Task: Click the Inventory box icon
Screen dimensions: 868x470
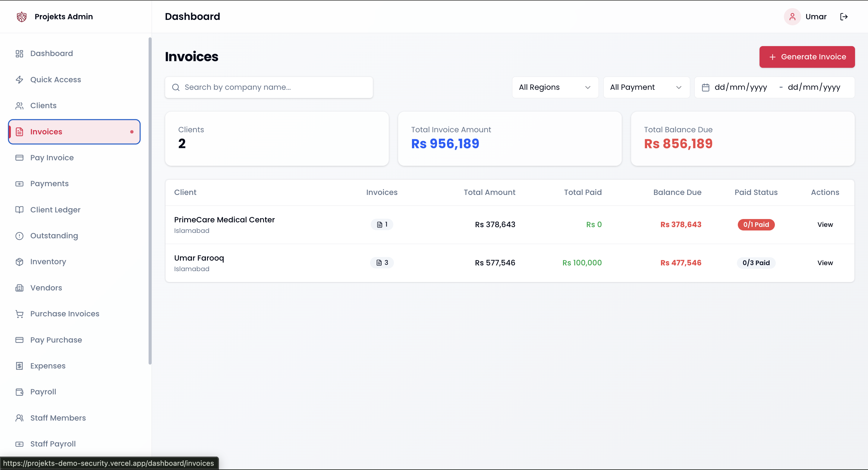Action: tap(20, 262)
